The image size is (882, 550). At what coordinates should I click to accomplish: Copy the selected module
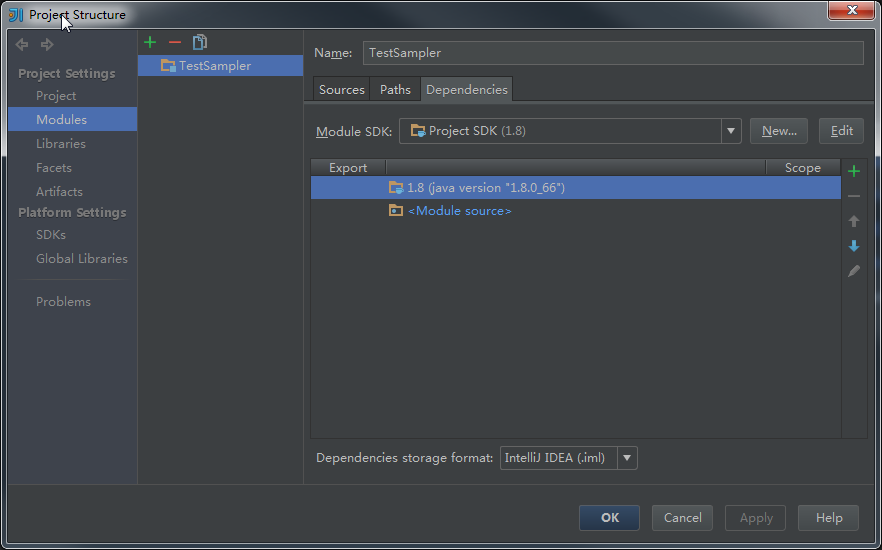click(200, 42)
